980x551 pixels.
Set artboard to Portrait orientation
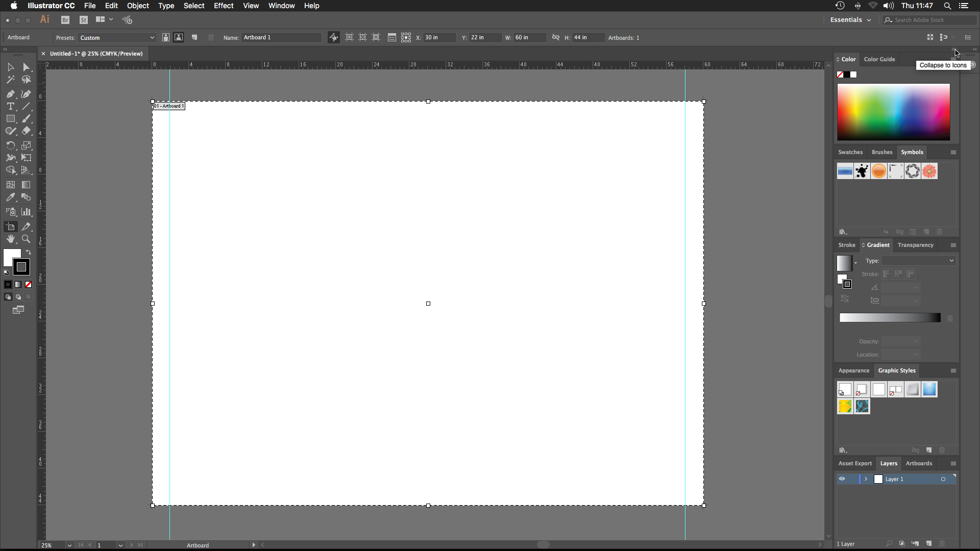(x=166, y=37)
